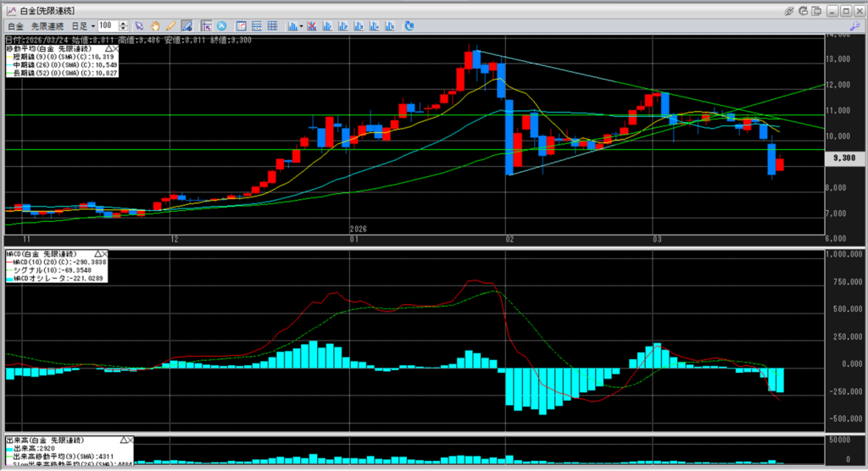This screenshot has height=471, width=868.
Task: Click the link chain icon in title bar
Action: pyautogui.click(x=789, y=11)
